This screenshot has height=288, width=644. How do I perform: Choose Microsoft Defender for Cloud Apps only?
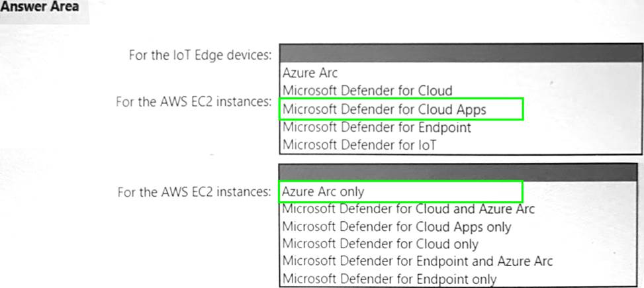(396, 226)
